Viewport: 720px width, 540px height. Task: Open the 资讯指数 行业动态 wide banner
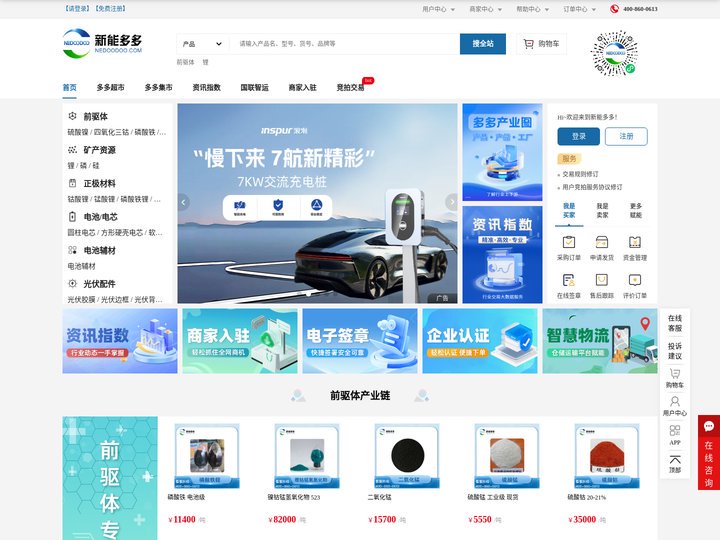click(120, 341)
